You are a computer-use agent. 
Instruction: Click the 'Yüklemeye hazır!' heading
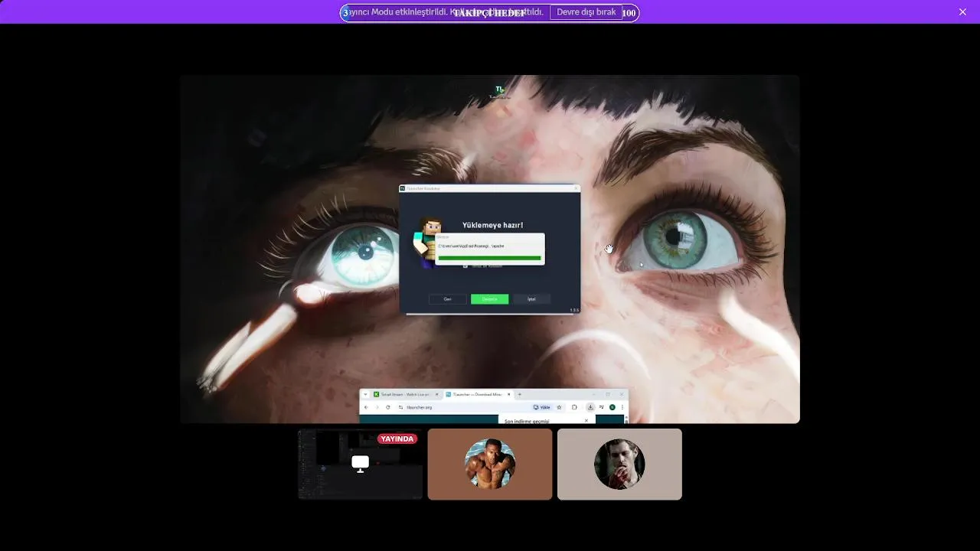pyautogui.click(x=492, y=225)
